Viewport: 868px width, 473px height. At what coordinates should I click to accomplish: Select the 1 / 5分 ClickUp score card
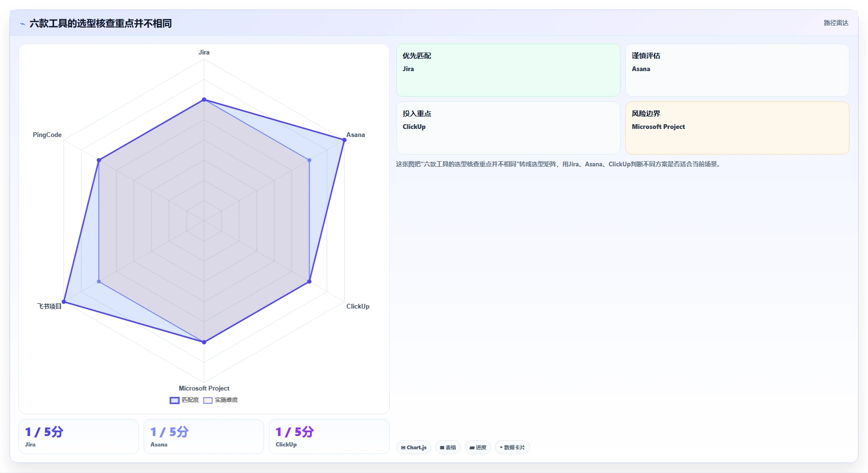(329, 437)
